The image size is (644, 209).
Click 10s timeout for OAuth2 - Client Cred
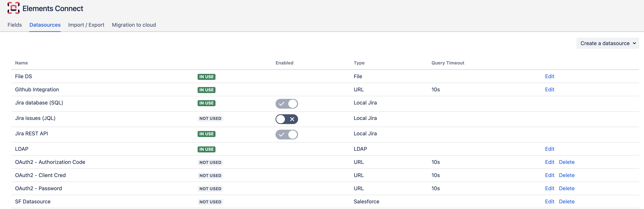(x=435, y=176)
